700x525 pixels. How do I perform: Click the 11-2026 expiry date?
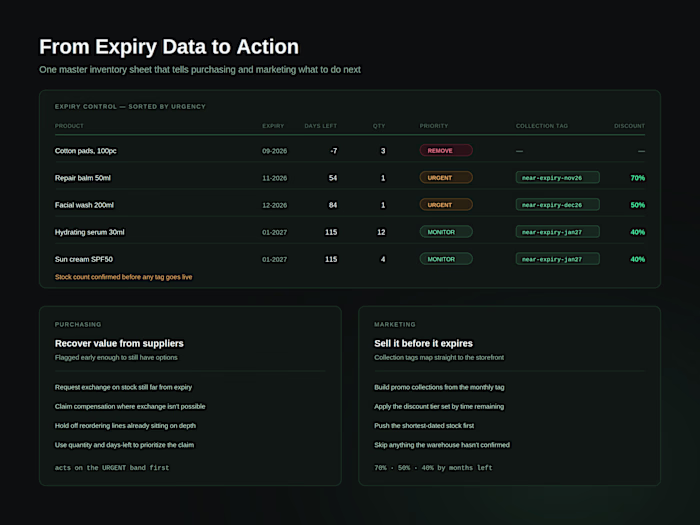coord(274,178)
